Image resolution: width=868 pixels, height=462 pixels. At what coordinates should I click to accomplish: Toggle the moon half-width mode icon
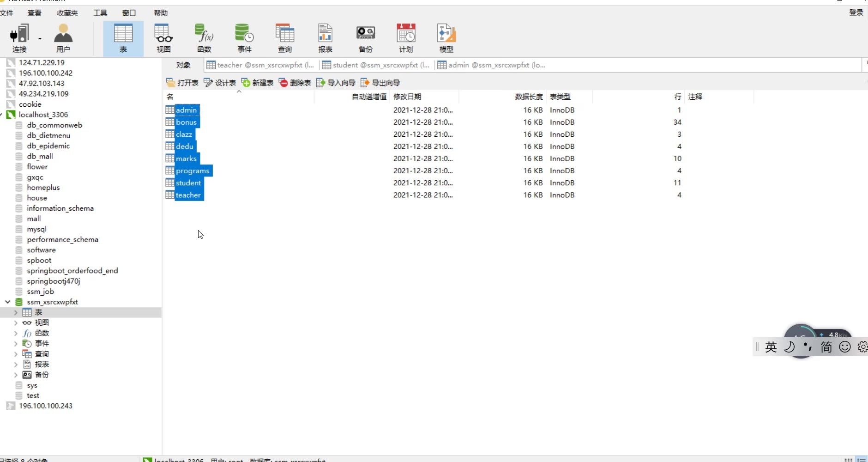(x=790, y=347)
